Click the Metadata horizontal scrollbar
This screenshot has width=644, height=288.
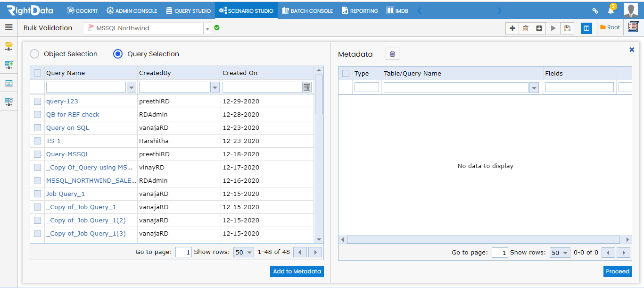pyautogui.click(x=484, y=239)
